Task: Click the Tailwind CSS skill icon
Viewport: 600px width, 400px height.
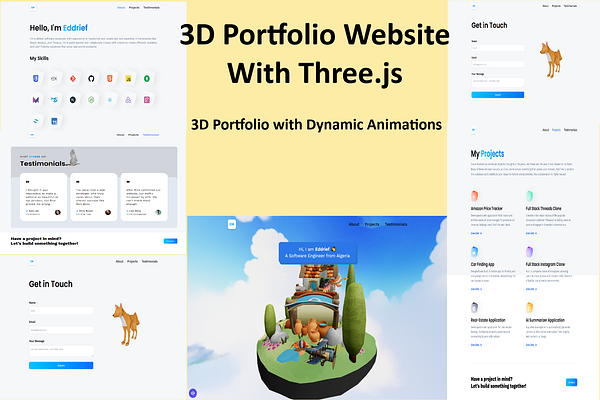Action: 35,121
